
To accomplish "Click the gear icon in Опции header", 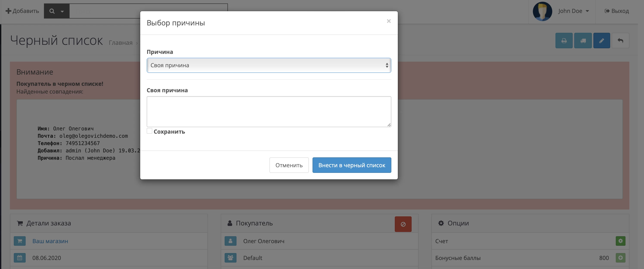I will (x=441, y=223).
